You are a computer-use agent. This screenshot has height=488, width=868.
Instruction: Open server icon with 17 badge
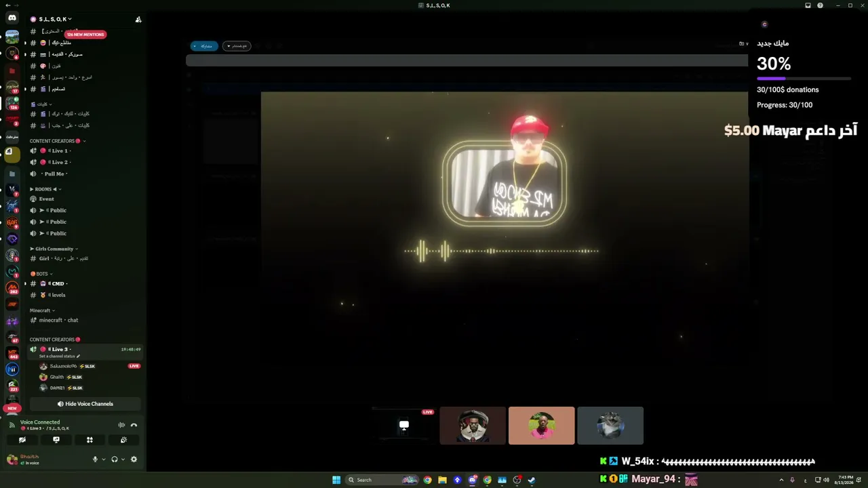pyautogui.click(x=12, y=87)
